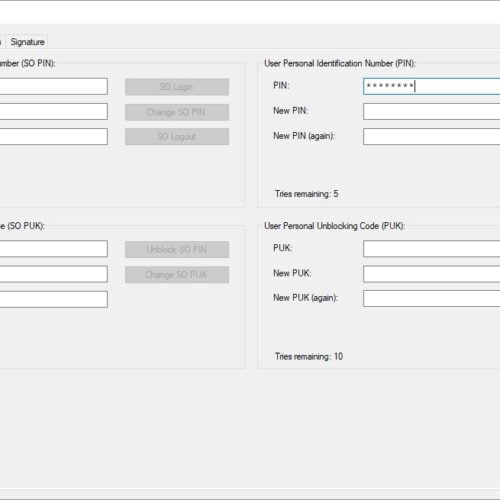Select the New PIN input field
The image size is (500, 500).
(x=432, y=111)
